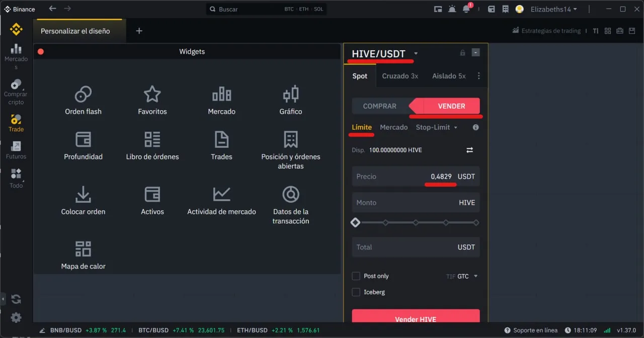Viewport: 644px width, 338px height.
Task: Open Estrategias de trading
Action: (x=546, y=31)
